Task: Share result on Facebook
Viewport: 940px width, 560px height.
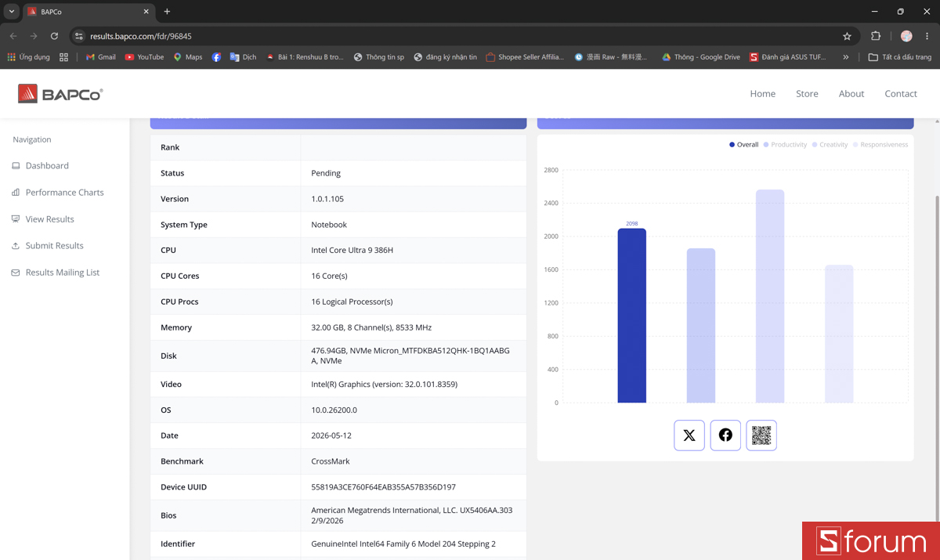Action: click(725, 435)
